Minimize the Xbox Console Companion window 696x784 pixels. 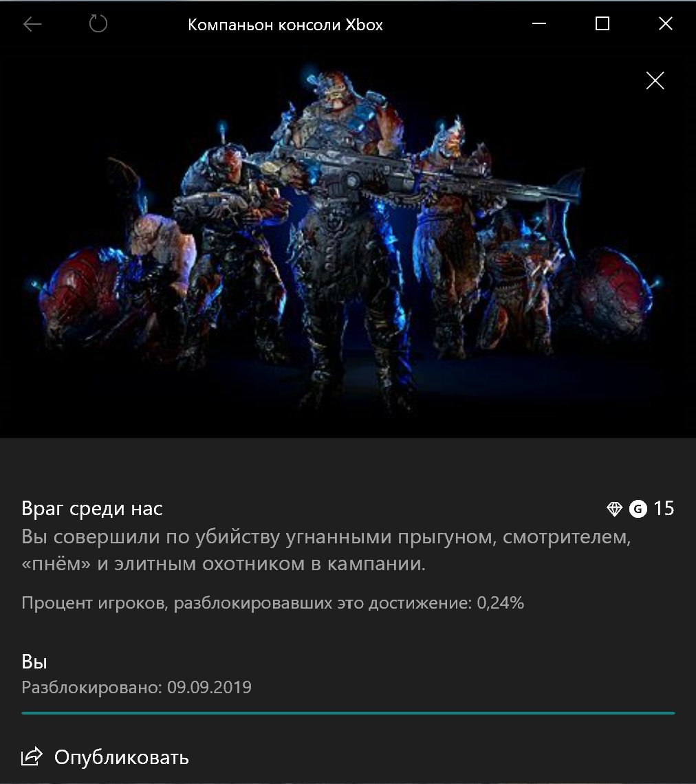[x=539, y=23]
